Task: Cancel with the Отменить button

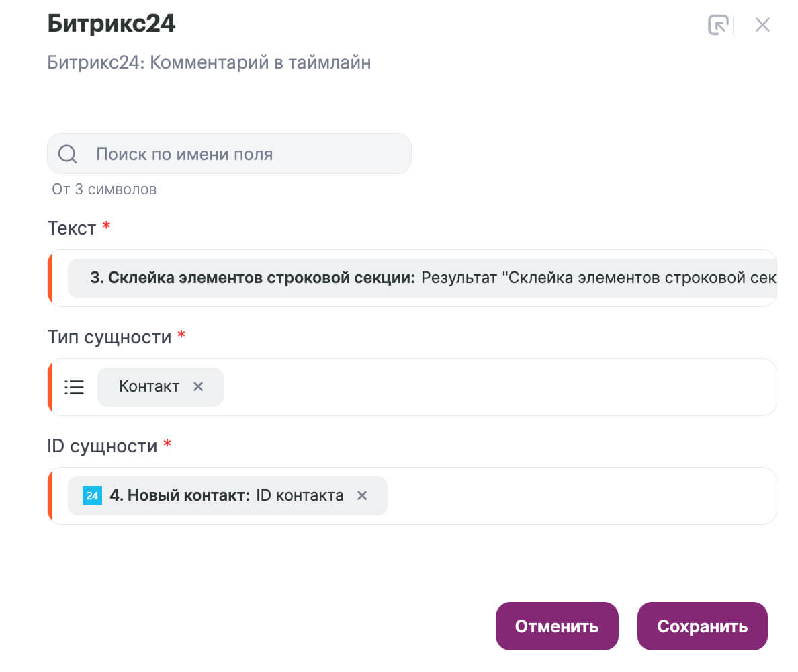Action: [557, 626]
